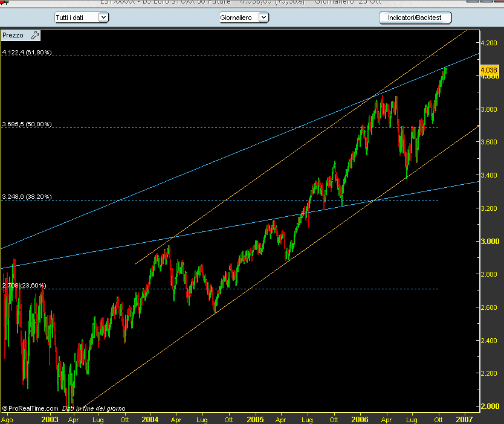Click the '3.685,5 (50,00%)' Fibonacci label
The image size is (504, 424).
pos(27,124)
